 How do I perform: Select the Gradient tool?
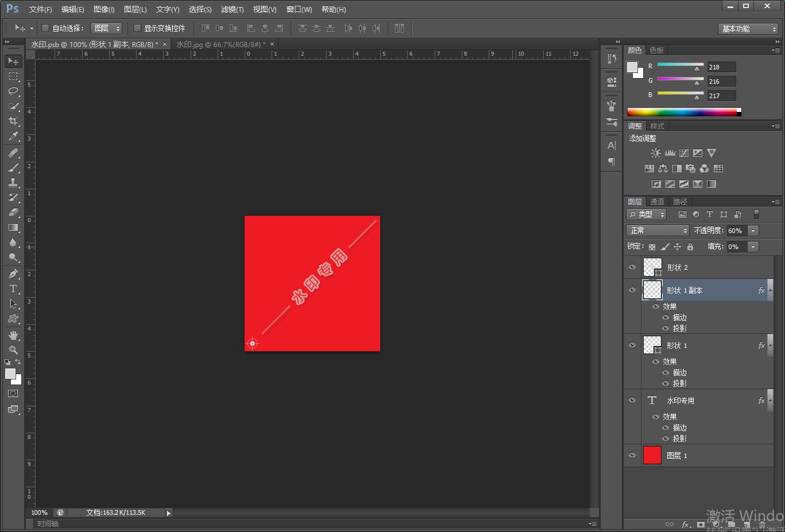13,227
